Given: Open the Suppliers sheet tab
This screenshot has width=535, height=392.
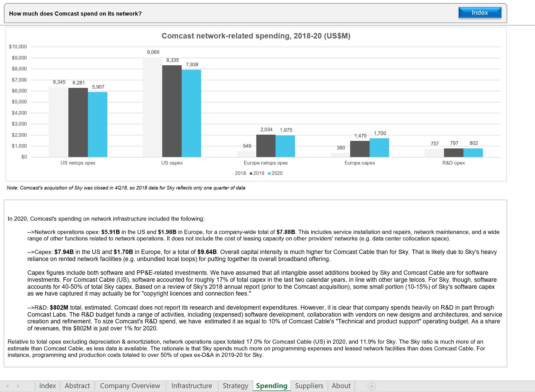Looking at the screenshot, I should pos(309,386).
